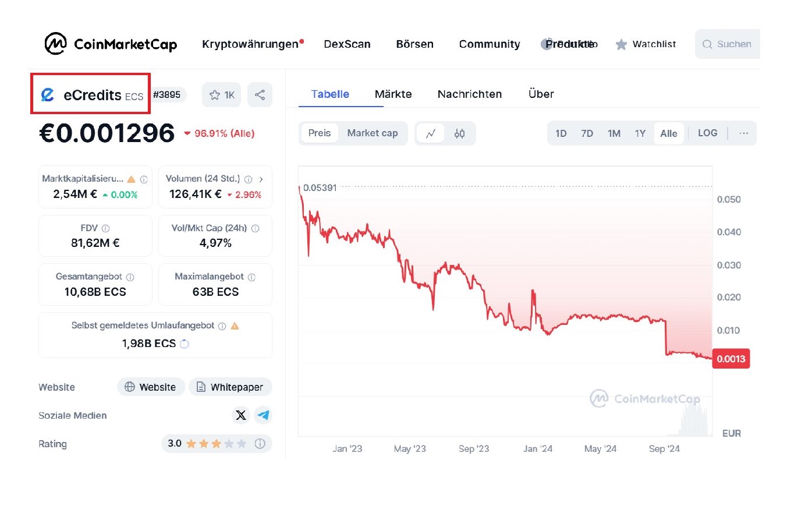Show info icon beside Maximalangebot
The image size is (812, 506).
(251, 277)
